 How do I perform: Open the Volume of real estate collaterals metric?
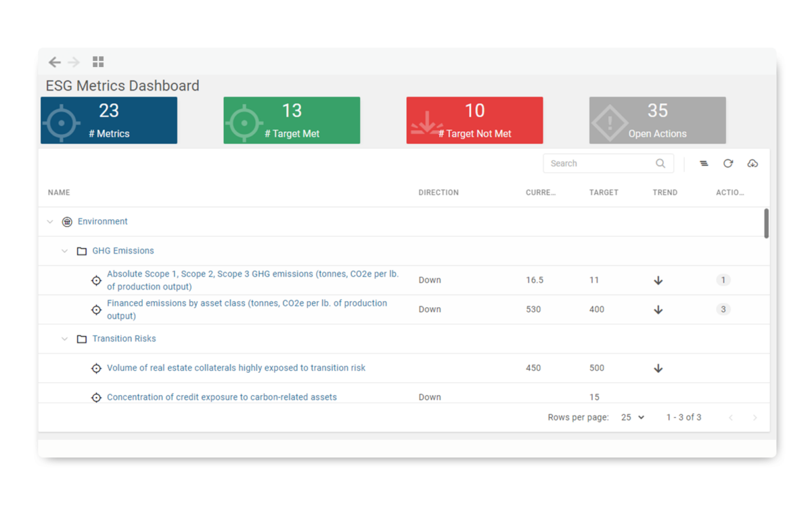click(x=236, y=367)
